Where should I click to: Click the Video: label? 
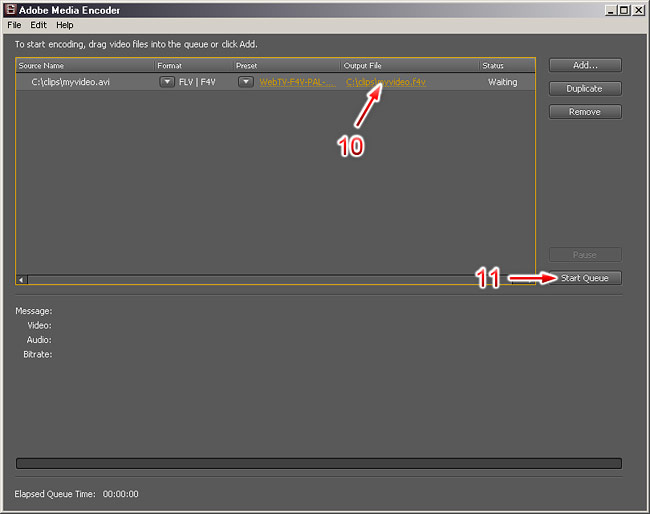(39, 325)
